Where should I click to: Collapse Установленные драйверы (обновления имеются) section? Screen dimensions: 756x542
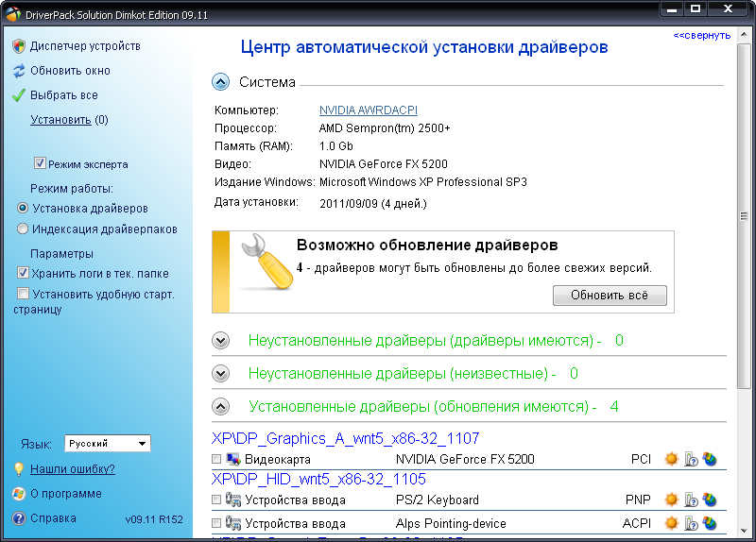pyautogui.click(x=221, y=407)
